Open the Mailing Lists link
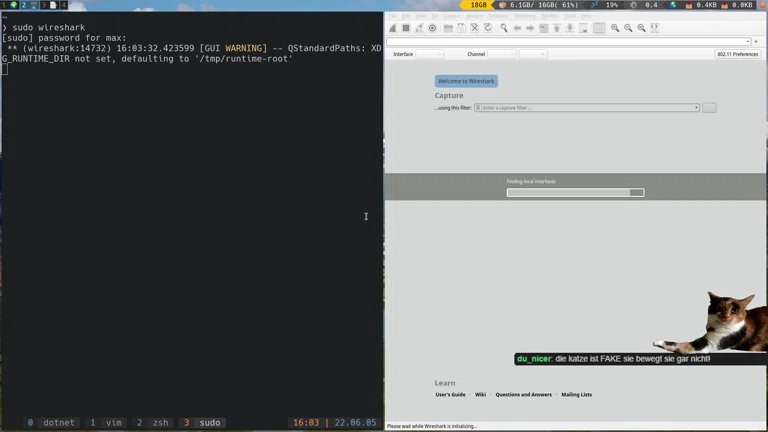The height and width of the screenshot is (432, 768). pyautogui.click(x=576, y=395)
